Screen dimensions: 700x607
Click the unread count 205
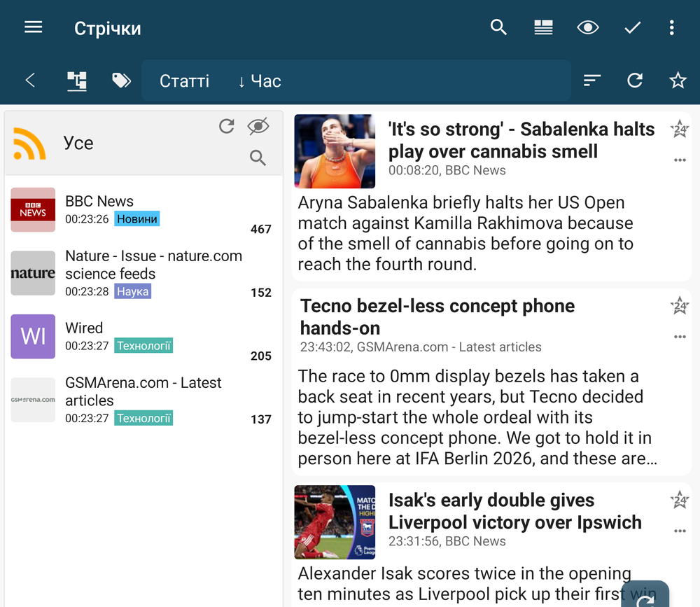pyautogui.click(x=260, y=356)
